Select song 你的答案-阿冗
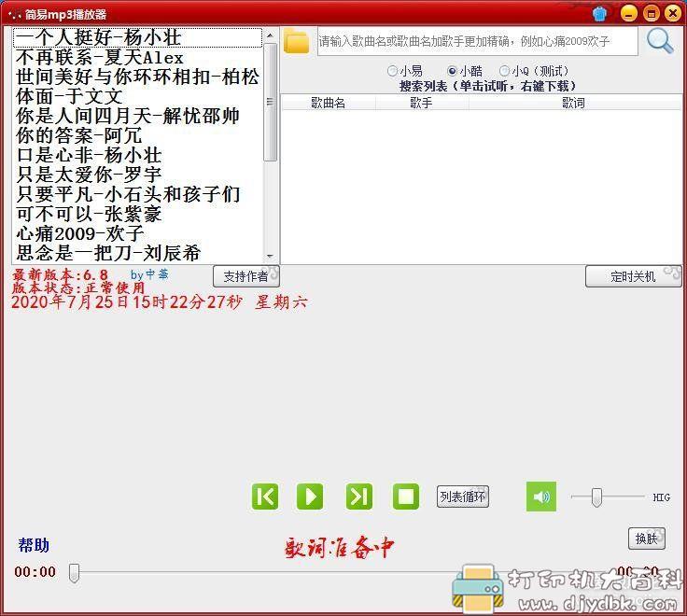The image size is (687, 616). coord(137,135)
